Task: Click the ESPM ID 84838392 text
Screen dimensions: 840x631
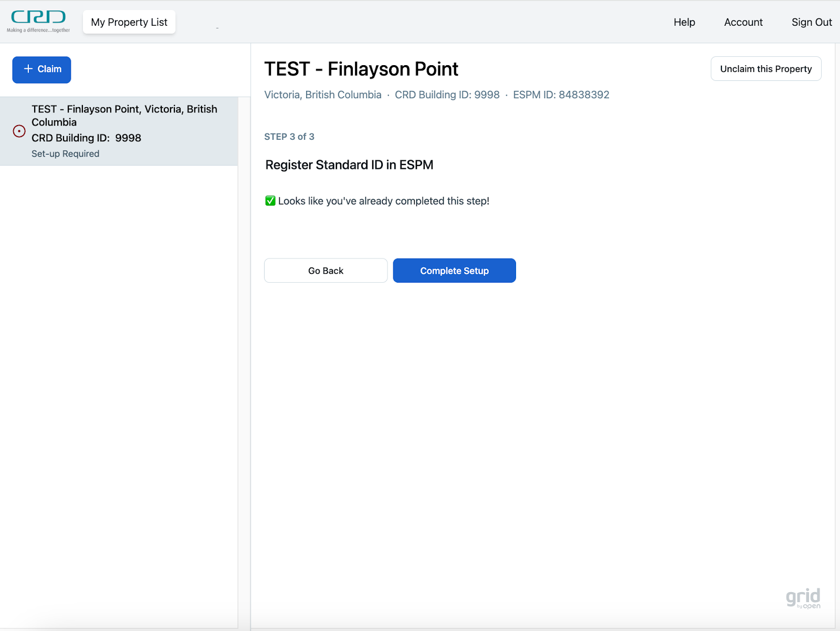Action: click(x=561, y=95)
